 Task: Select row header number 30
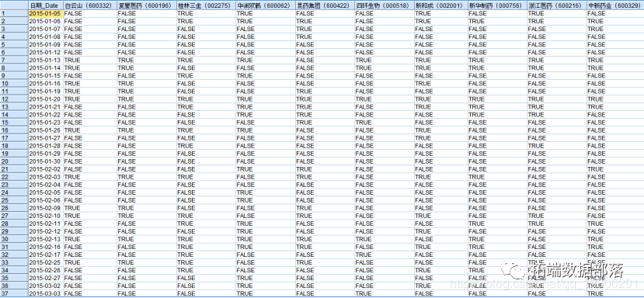[14, 239]
